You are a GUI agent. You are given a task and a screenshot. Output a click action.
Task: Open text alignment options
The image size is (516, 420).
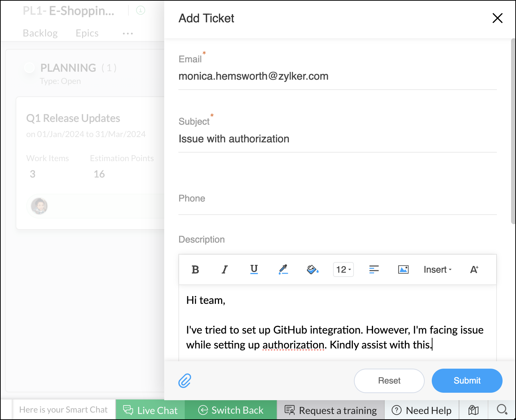[x=374, y=269]
